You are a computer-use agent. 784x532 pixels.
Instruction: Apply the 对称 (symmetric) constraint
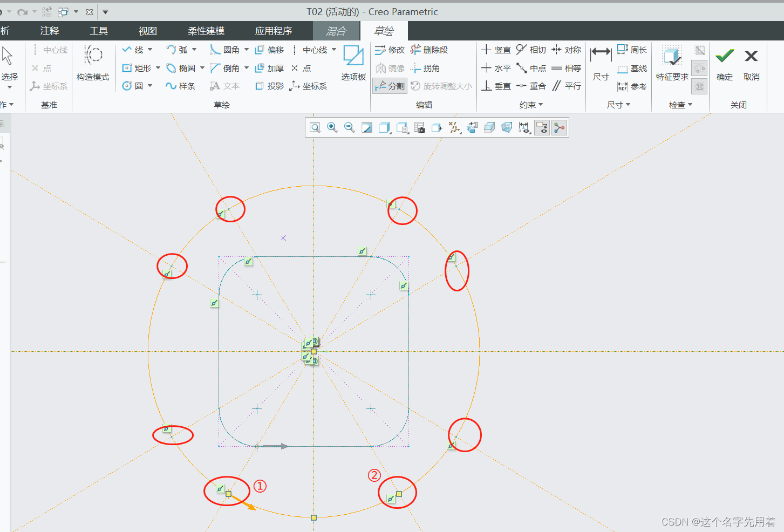566,50
